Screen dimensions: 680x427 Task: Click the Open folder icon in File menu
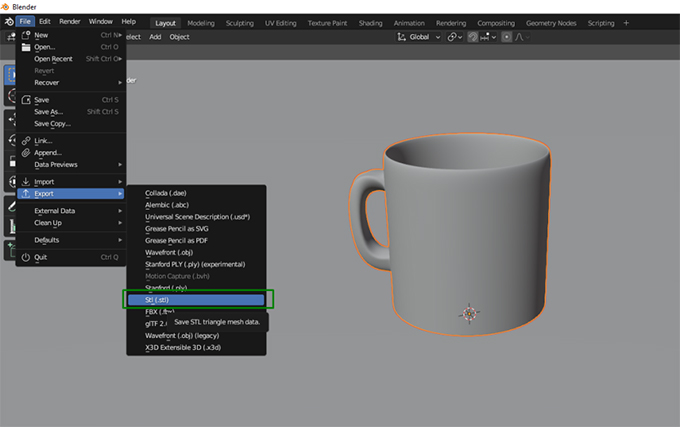click(x=26, y=47)
